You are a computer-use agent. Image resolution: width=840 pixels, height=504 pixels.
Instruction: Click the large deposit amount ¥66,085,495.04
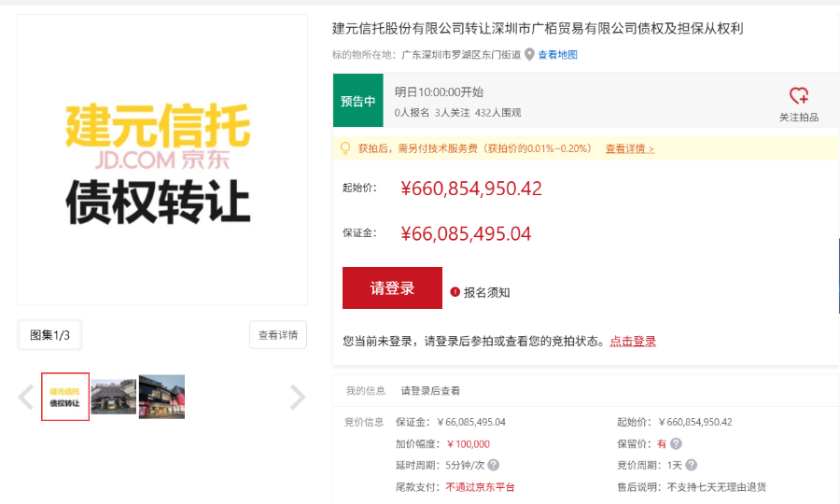point(466,233)
